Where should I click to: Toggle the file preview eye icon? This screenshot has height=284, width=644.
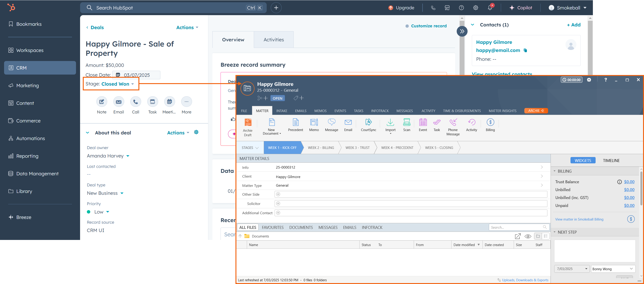[x=528, y=236]
